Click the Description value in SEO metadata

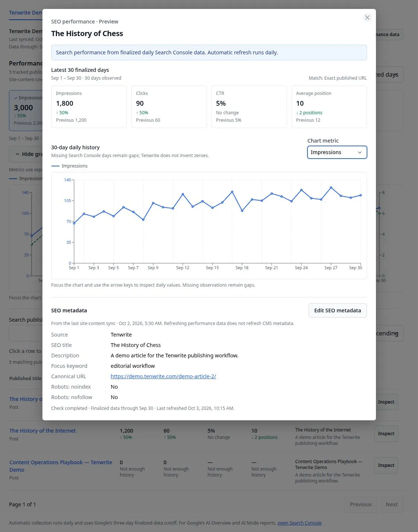click(174, 356)
